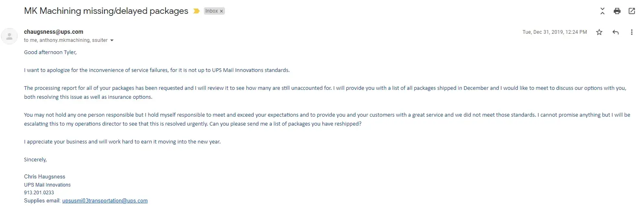Toggle the yellow importance marker

[196, 11]
